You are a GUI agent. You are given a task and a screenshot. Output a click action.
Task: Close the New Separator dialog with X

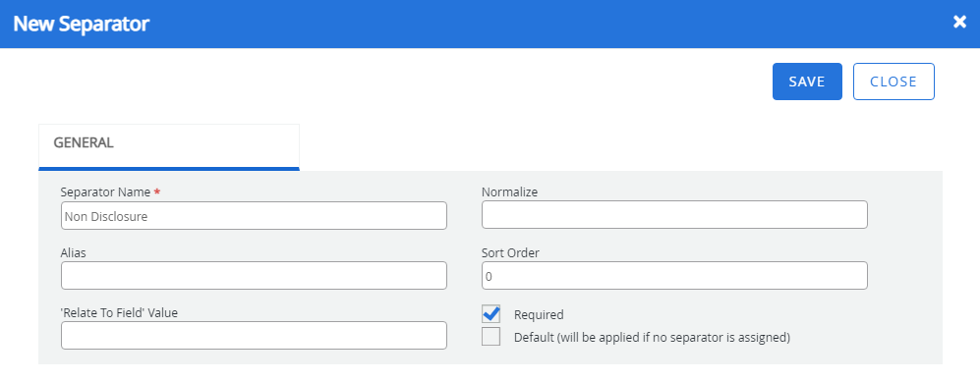point(959,22)
